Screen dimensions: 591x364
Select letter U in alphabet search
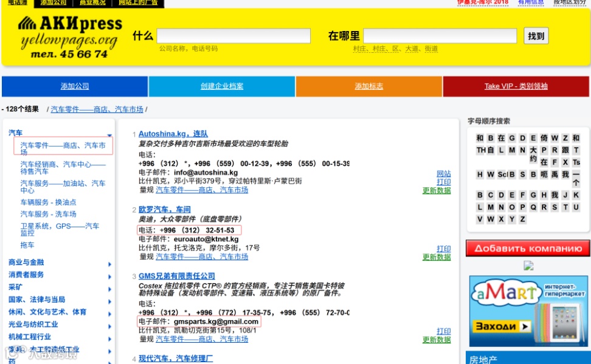click(x=576, y=207)
